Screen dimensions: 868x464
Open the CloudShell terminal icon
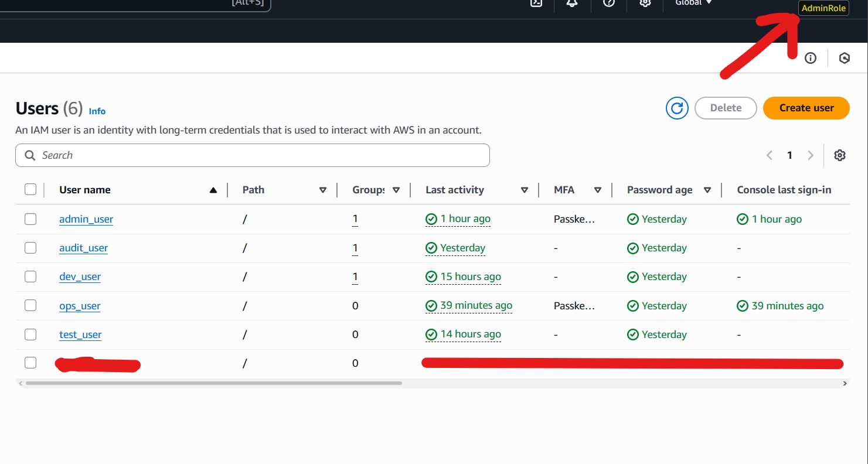[536, 3]
